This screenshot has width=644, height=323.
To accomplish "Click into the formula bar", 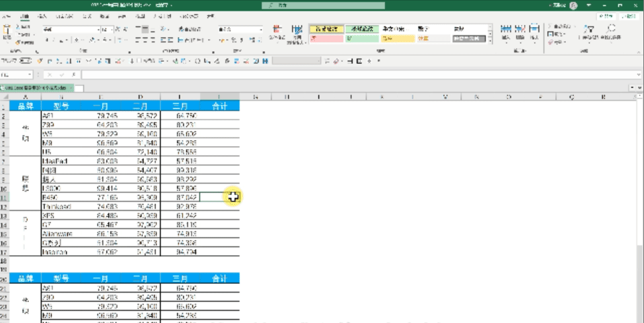I will [358, 75].
